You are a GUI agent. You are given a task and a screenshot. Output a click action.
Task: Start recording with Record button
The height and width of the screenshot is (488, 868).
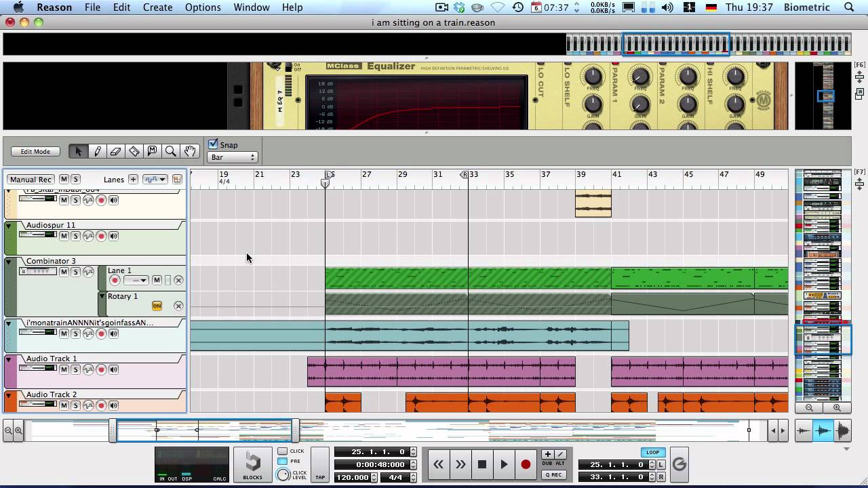(x=526, y=464)
